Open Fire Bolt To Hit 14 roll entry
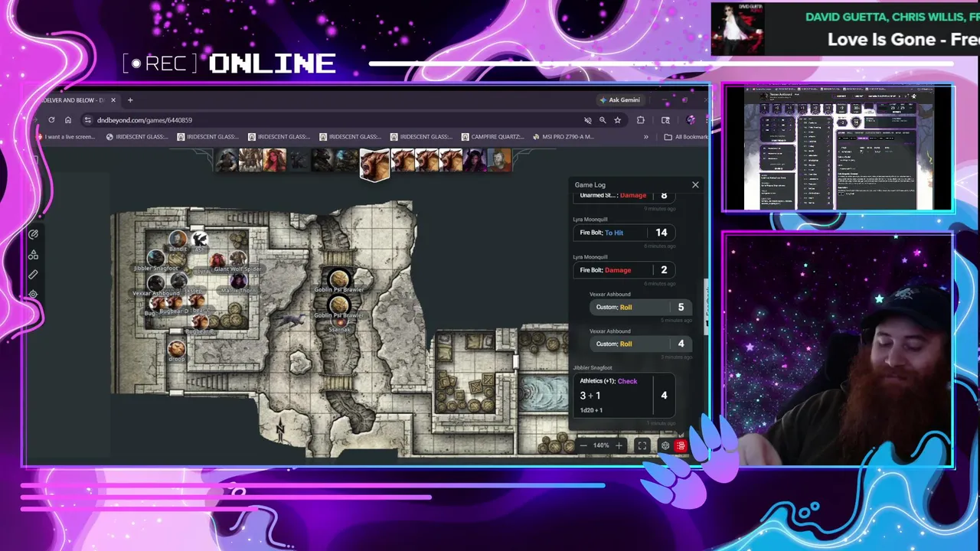Viewport: 980px width, 551px height. point(625,233)
